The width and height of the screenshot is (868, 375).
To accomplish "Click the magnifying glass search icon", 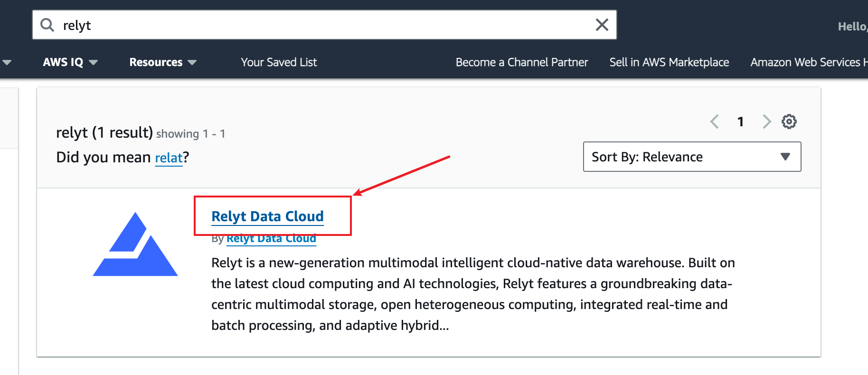I will [47, 25].
